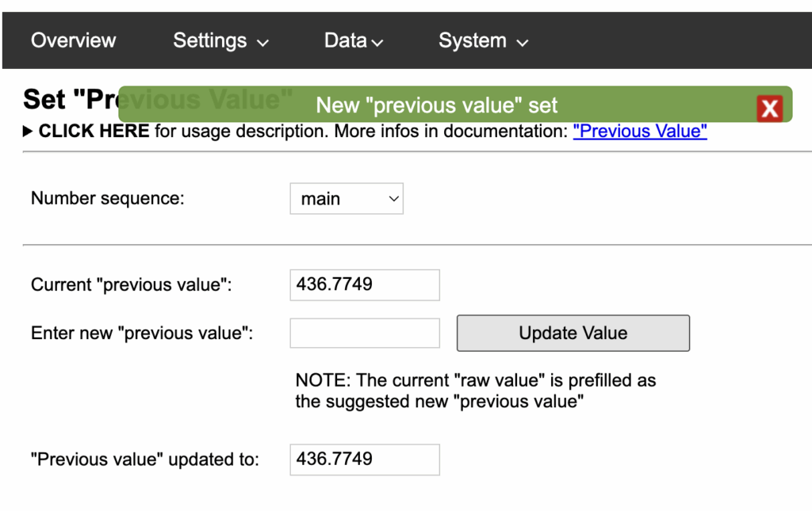This screenshot has height=511, width=812.
Task: Click the Settings menu chevron arrow
Action: [x=262, y=43]
